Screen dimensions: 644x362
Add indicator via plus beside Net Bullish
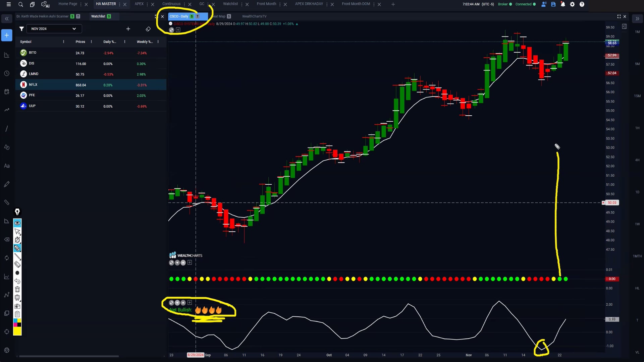click(x=190, y=302)
